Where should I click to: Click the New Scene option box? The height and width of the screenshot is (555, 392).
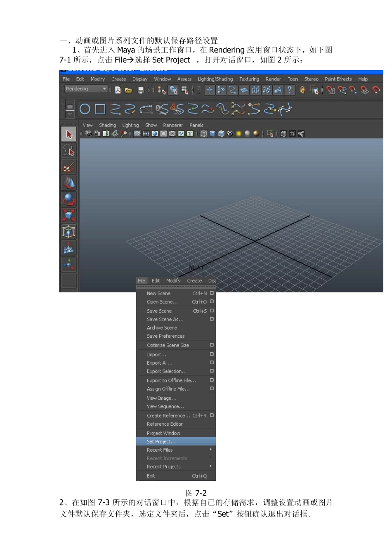click(212, 293)
